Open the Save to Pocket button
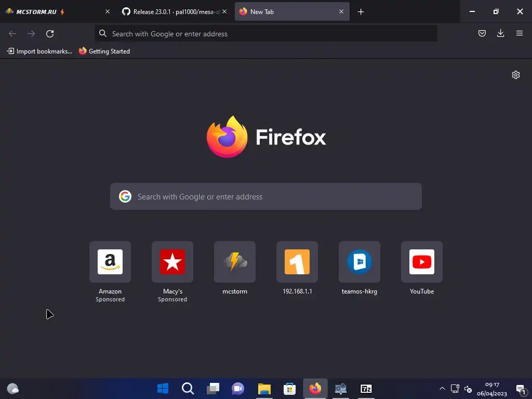 tap(482, 33)
